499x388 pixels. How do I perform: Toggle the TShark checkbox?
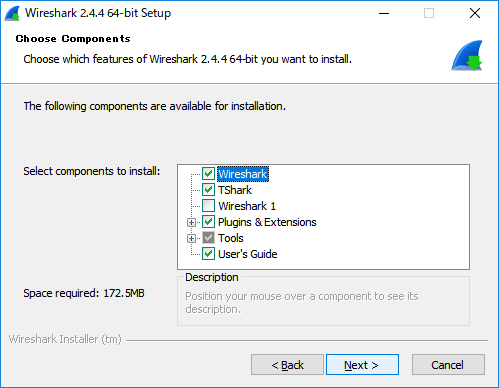point(208,190)
